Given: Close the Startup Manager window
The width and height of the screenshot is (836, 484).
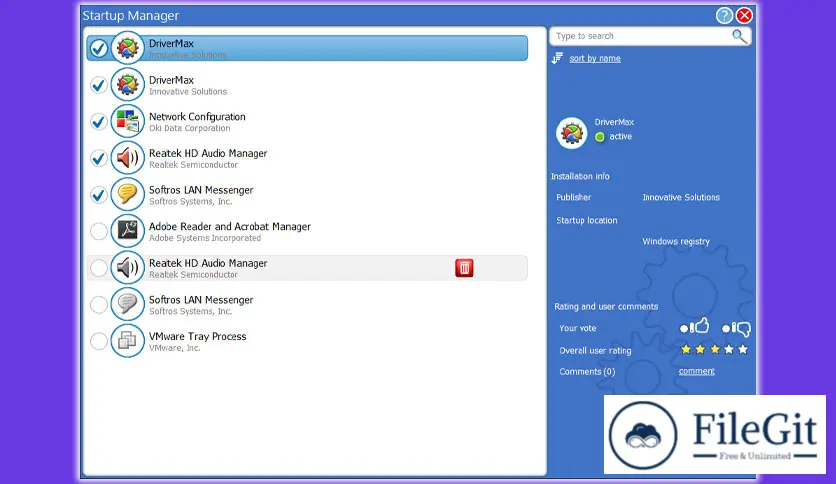Looking at the screenshot, I should point(744,15).
